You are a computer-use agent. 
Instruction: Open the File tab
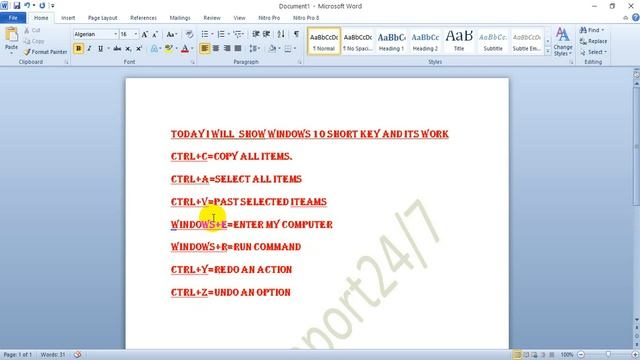click(x=13, y=18)
